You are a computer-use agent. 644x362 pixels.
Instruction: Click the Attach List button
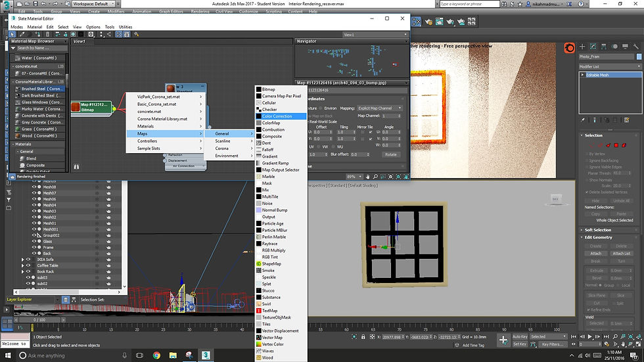[621, 254]
